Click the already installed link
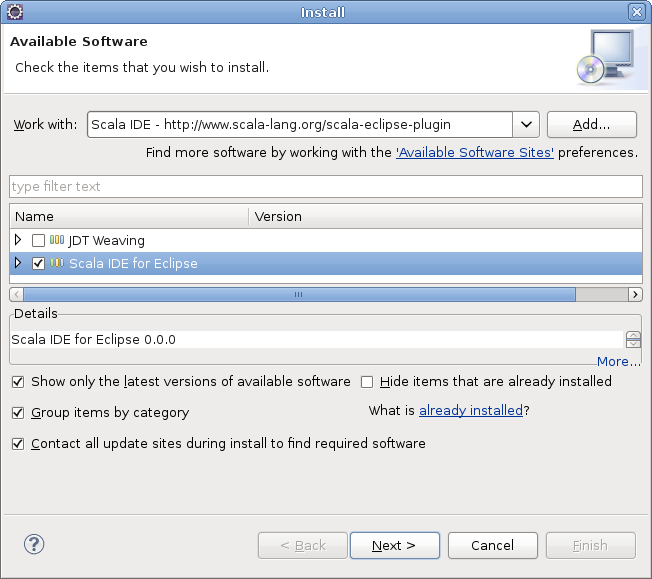652x579 pixels. pyautogui.click(x=471, y=411)
